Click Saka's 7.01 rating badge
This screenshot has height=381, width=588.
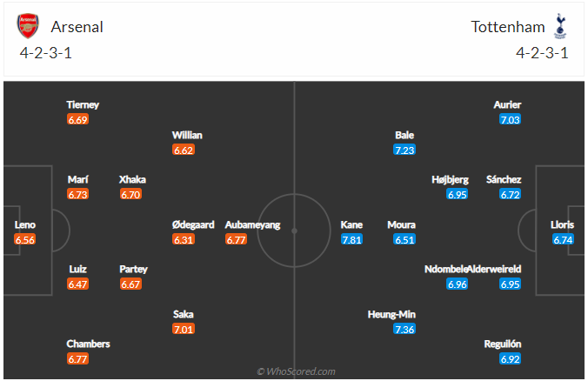(x=184, y=329)
